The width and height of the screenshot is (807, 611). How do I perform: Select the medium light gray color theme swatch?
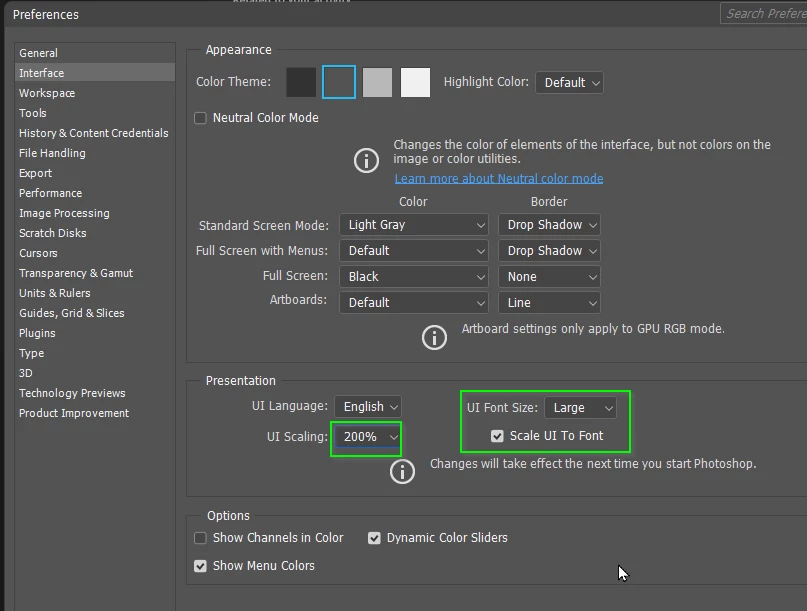coord(377,82)
